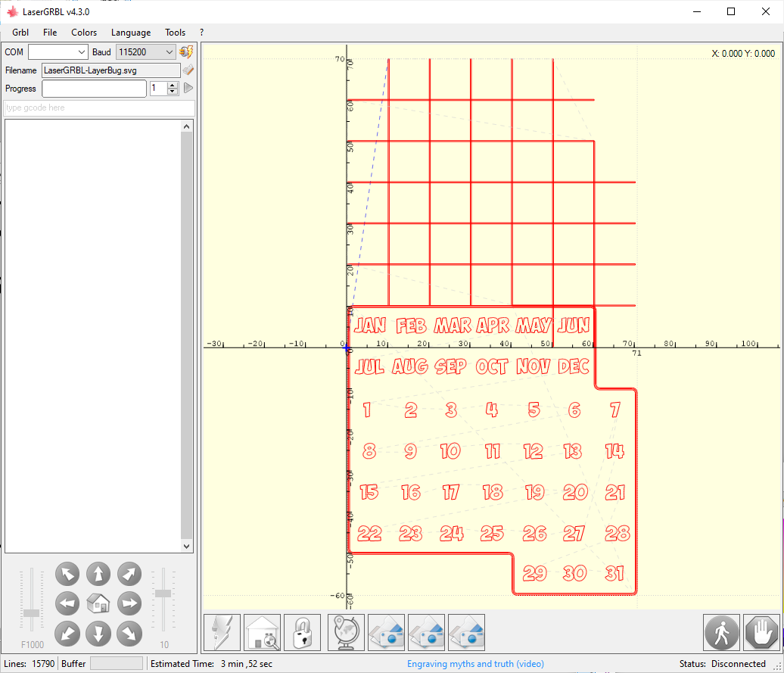Image resolution: width=784 pixels, height=673 pixels.
Task: Jog up with the up arrow button
Action: 98,574
